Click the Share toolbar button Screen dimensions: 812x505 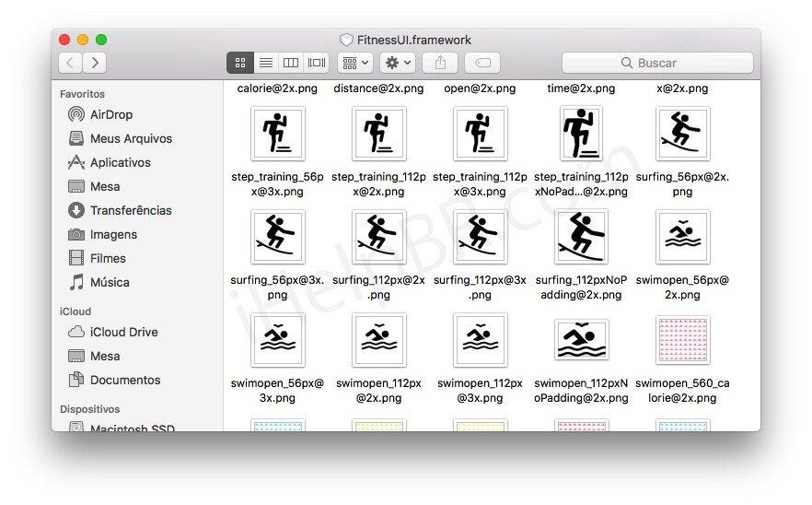coord(440,63)
